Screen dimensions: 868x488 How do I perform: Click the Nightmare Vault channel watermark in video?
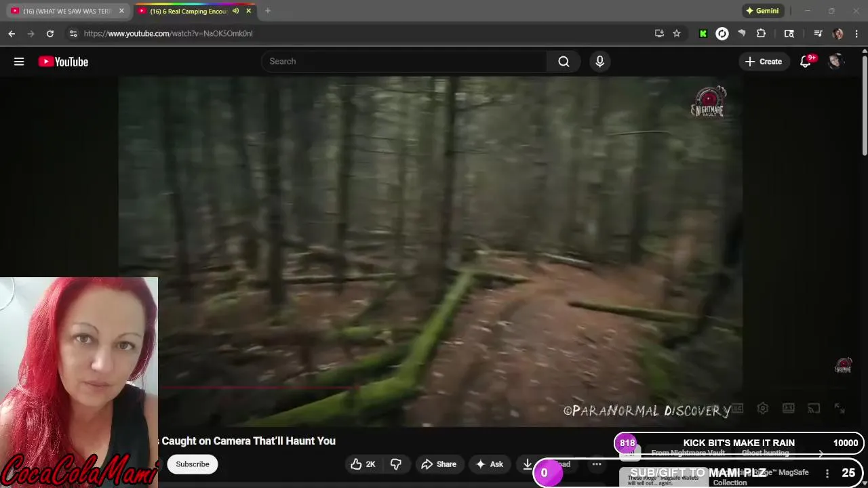point(843,366)
